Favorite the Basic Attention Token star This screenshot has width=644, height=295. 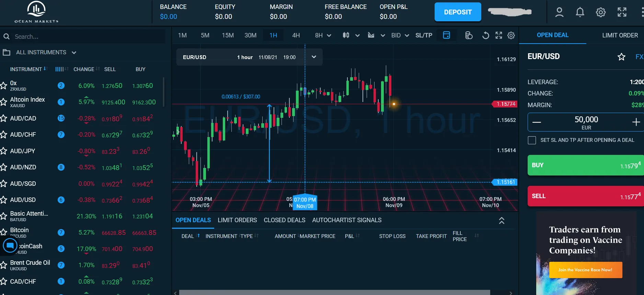[3, 216]
